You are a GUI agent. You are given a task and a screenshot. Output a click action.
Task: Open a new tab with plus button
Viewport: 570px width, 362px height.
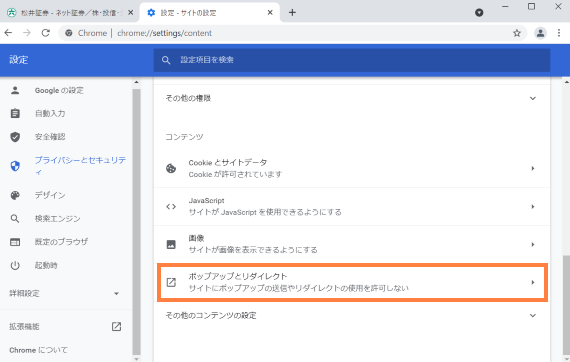[x=292, y=13]
